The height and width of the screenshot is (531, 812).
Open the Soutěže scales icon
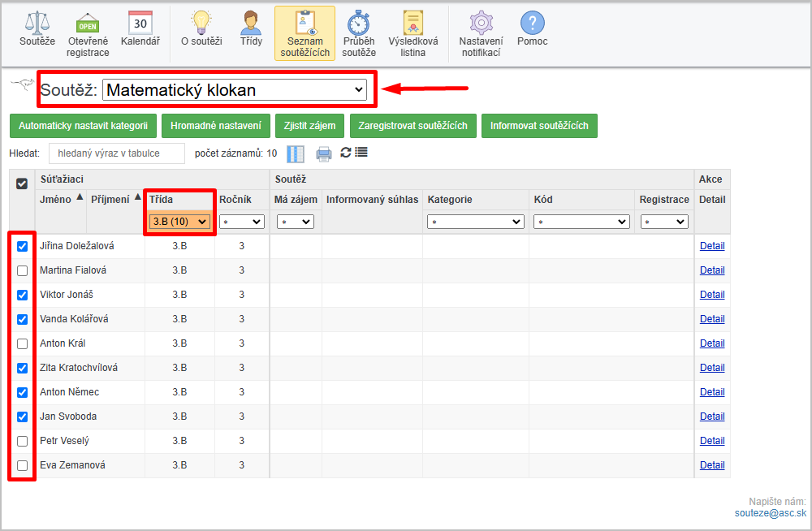(x=37, y=23)
